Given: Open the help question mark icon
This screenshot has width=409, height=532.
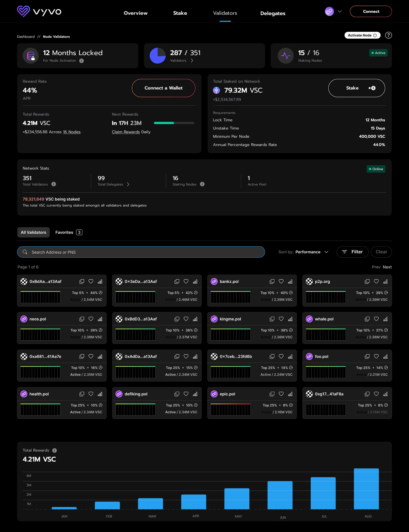Looking at the screenshot, I should point(389,35).
